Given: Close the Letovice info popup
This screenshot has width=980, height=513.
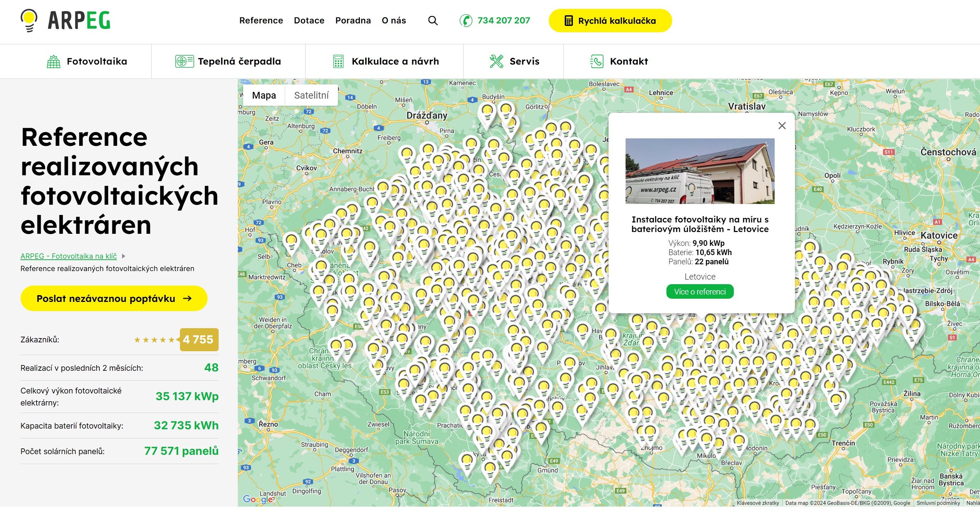Looking at the screenshot, I should 782,126.
